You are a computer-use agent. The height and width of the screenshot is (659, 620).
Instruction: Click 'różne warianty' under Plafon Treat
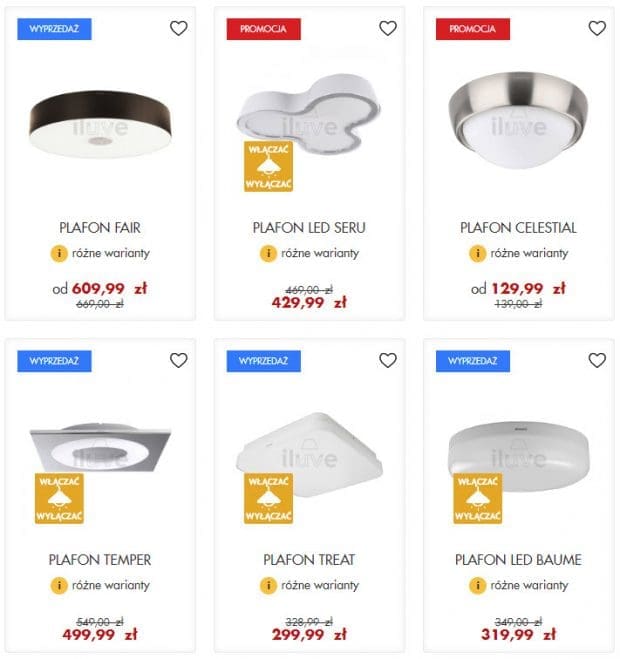(319, 585)
